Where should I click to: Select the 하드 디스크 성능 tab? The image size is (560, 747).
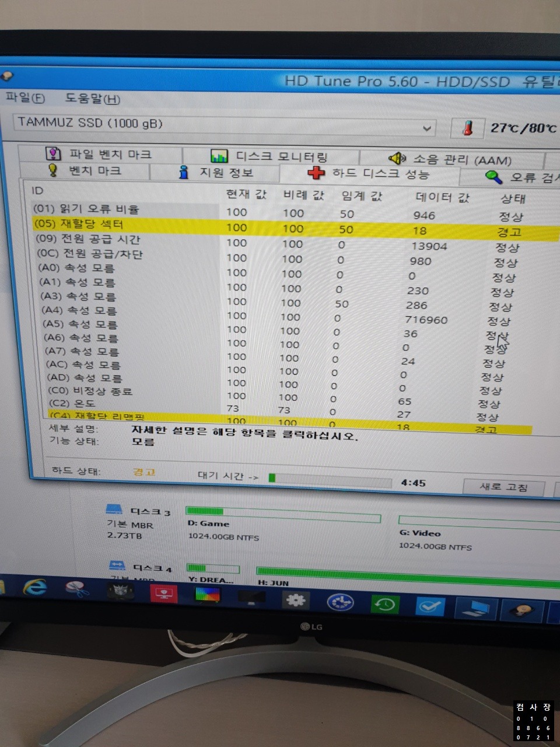click(x=370, y=173)
